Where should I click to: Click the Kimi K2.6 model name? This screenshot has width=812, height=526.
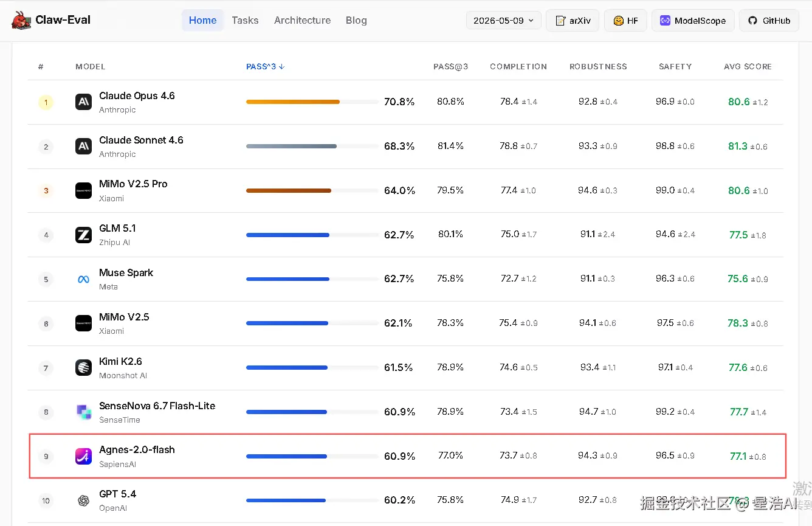[120, 361]
